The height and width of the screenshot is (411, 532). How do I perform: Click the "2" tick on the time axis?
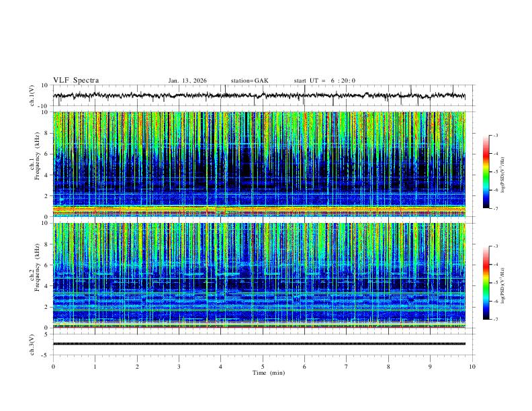click(137, 367)
